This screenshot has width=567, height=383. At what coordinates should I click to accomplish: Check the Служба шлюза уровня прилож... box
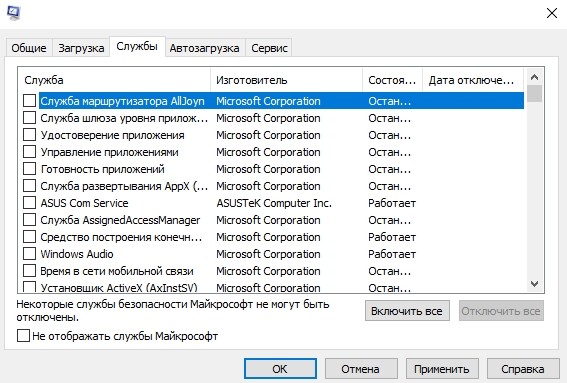pyautogui.click(x=29, y=118)
